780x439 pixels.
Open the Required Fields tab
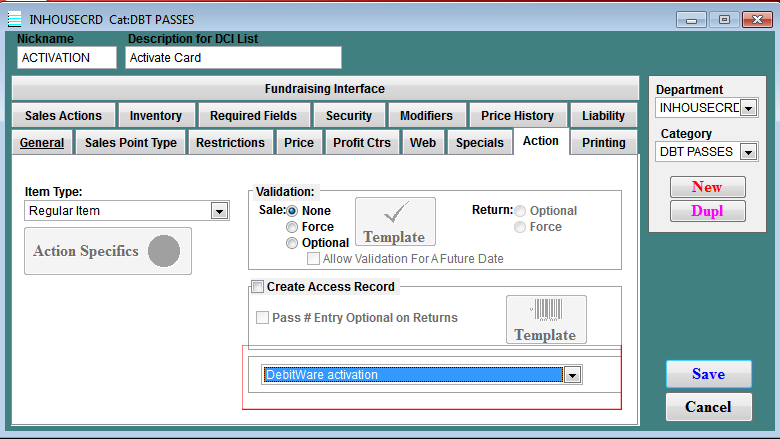point(253,115)
